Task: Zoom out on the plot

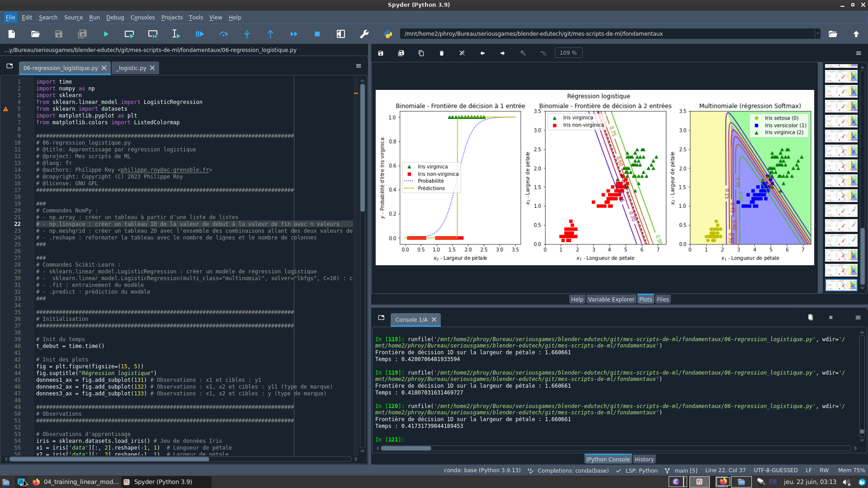Action: (x=543, y=53)
